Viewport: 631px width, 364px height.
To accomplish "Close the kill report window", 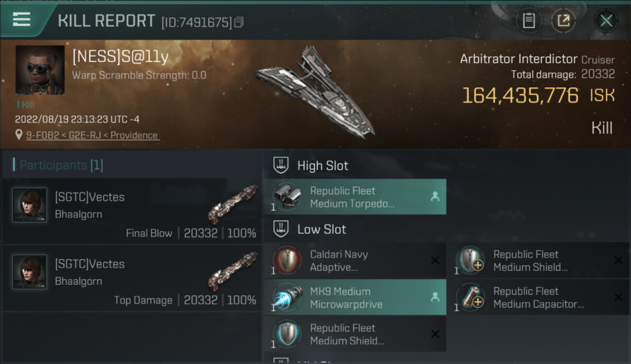I will coord(606,21).
